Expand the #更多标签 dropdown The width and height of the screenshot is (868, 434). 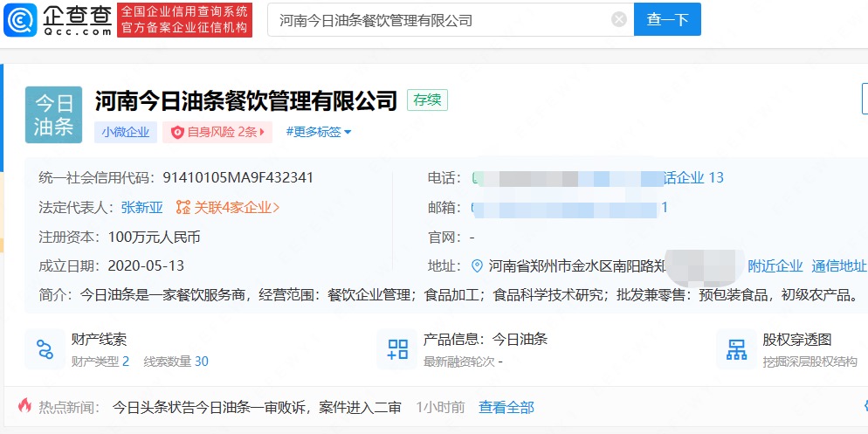point(319,132)
